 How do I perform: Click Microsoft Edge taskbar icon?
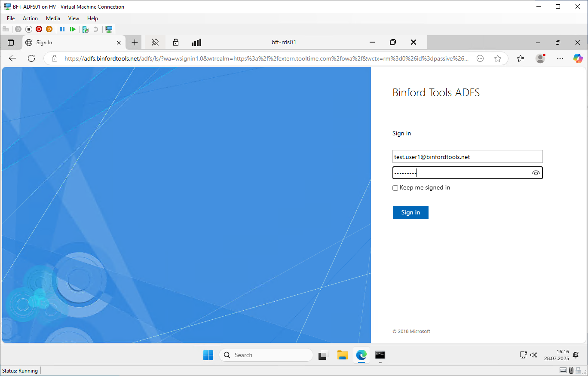click(x=361, y=355)
